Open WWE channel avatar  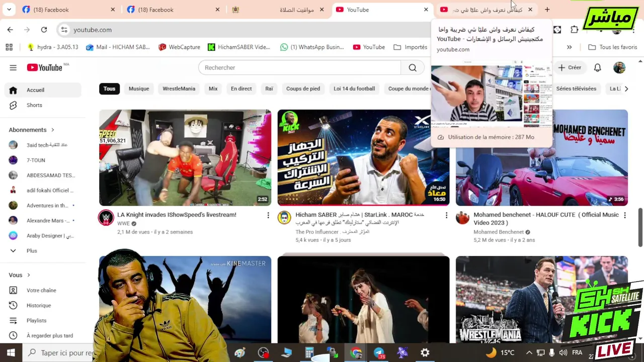click(x=106, y=218)
